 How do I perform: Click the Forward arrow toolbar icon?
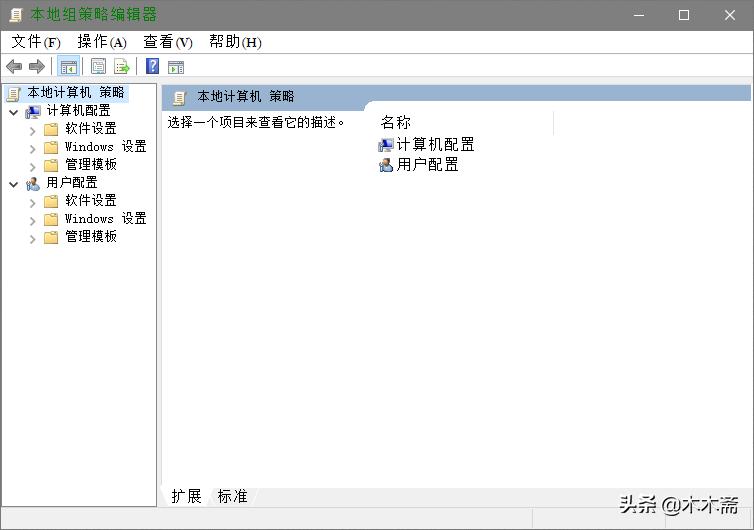(x=37, y=66)
